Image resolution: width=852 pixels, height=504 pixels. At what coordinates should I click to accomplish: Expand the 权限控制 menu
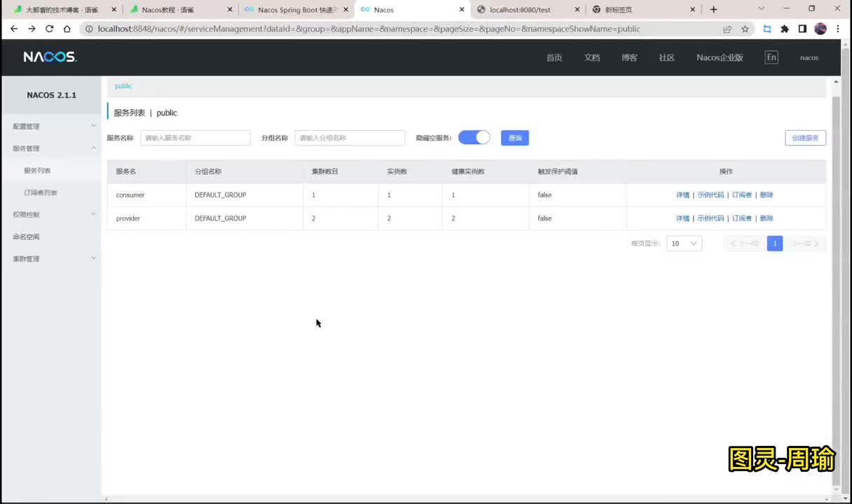pyautogui.click(x=53, y=214)
